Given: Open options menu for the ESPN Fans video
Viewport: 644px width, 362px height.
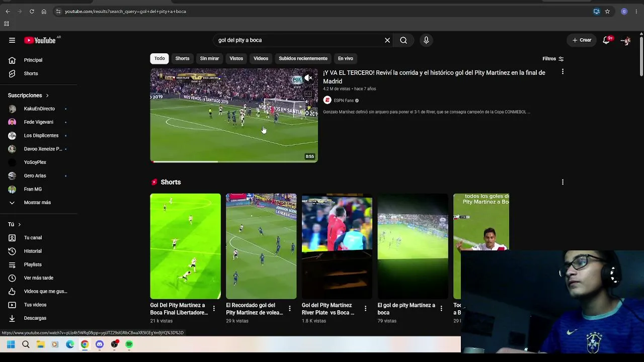Looking at the screenshot, I should [562, 72].
